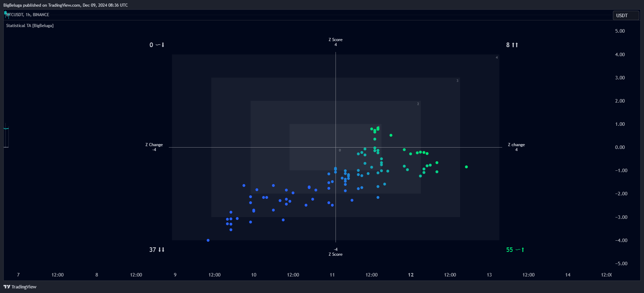Click the 2.00 price scale value
Screen dimensions: 644x293
(620, 101)
